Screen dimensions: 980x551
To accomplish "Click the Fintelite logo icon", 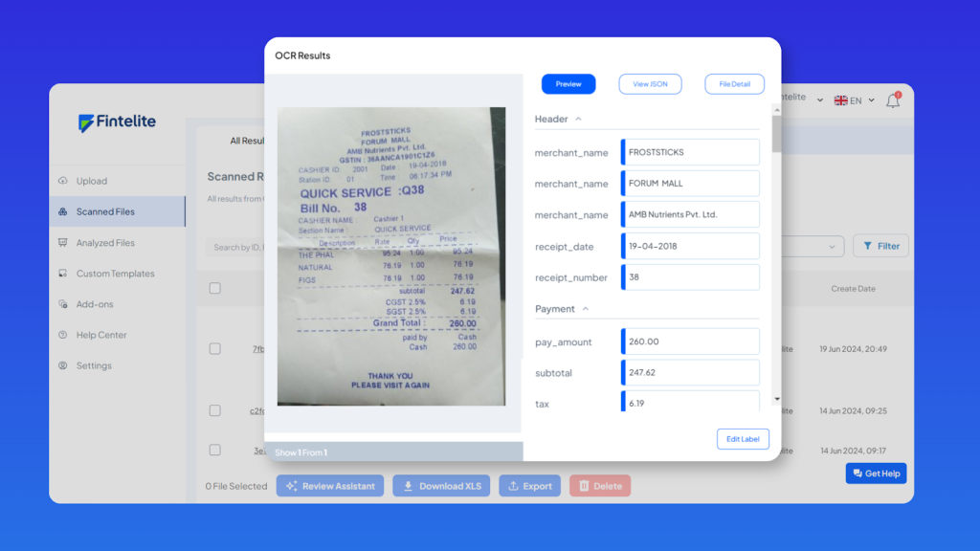I will (86, 122).
